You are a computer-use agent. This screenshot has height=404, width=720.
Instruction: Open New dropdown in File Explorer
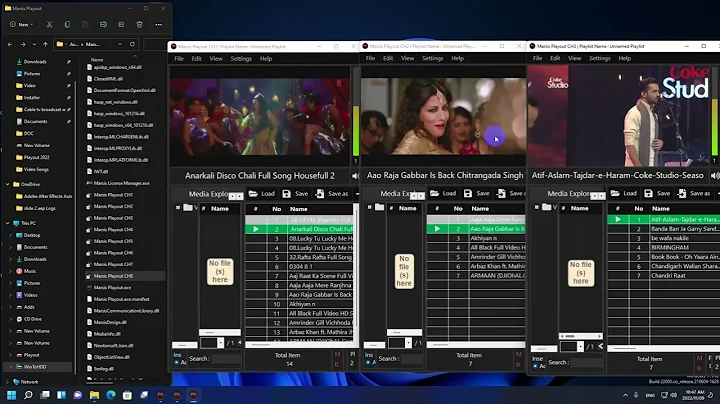click(x=22, y=24)
